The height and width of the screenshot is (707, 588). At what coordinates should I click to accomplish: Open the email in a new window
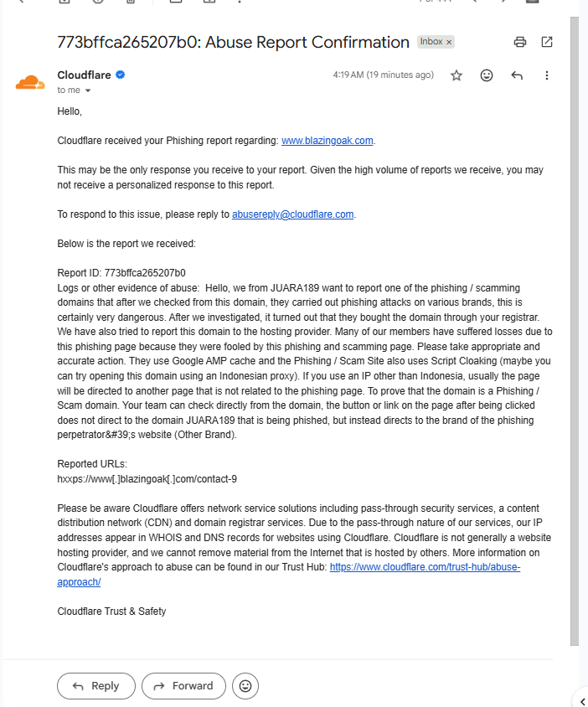pyautogui.click(x=546, y=42)
